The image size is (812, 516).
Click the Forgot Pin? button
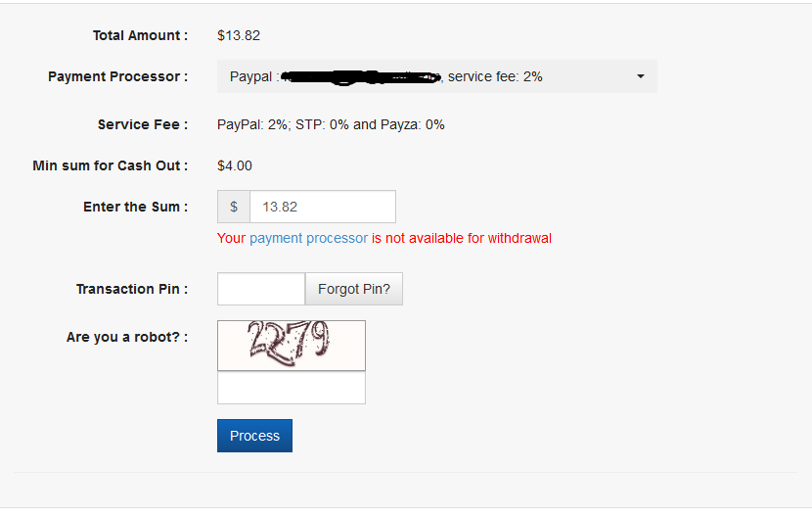[x=354, y=289]
